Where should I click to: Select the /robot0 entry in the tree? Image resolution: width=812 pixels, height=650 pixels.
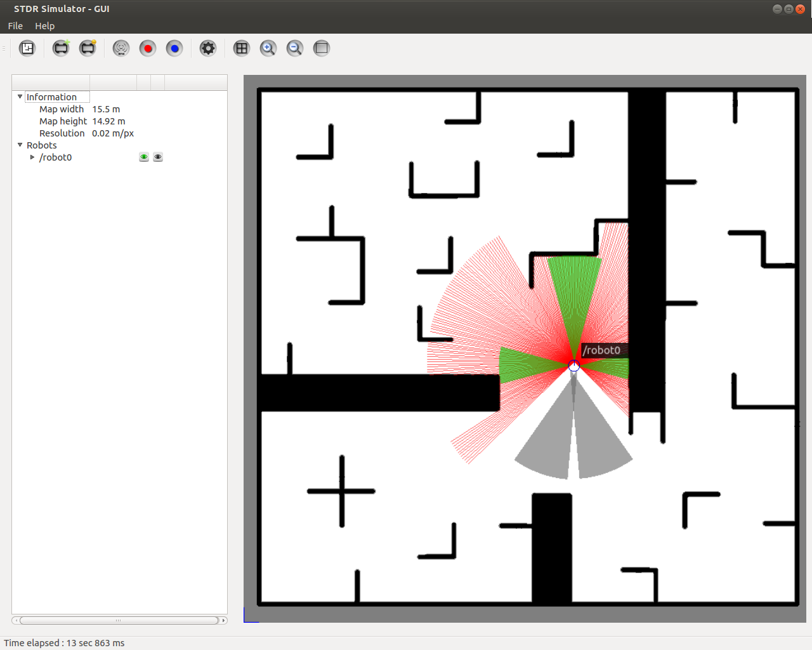coord(56,157)
